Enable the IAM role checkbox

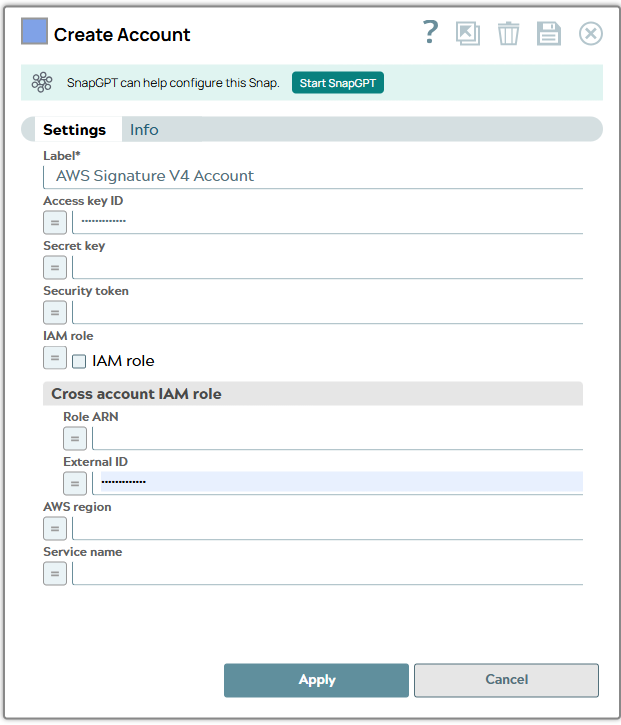pyautogui.click(x=80, y=361)
